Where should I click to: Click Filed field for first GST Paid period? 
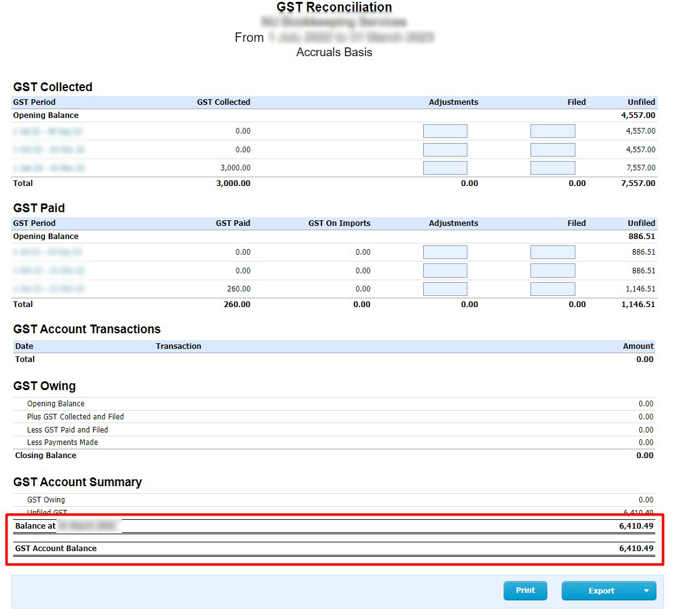[552, 252]
